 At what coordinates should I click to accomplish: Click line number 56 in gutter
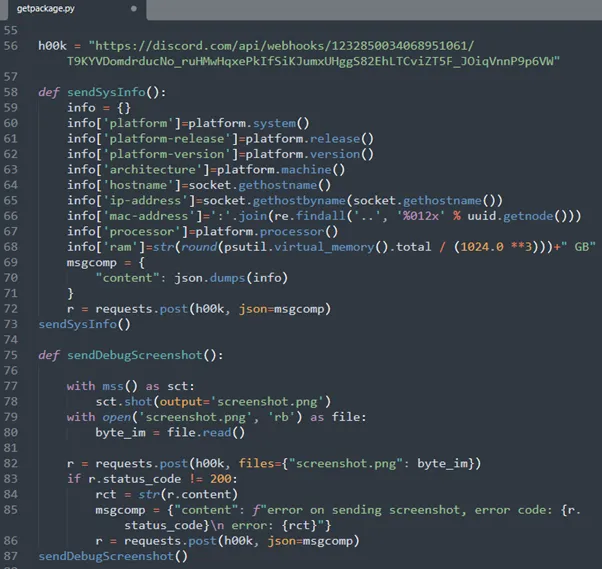[x=11, y=46]
